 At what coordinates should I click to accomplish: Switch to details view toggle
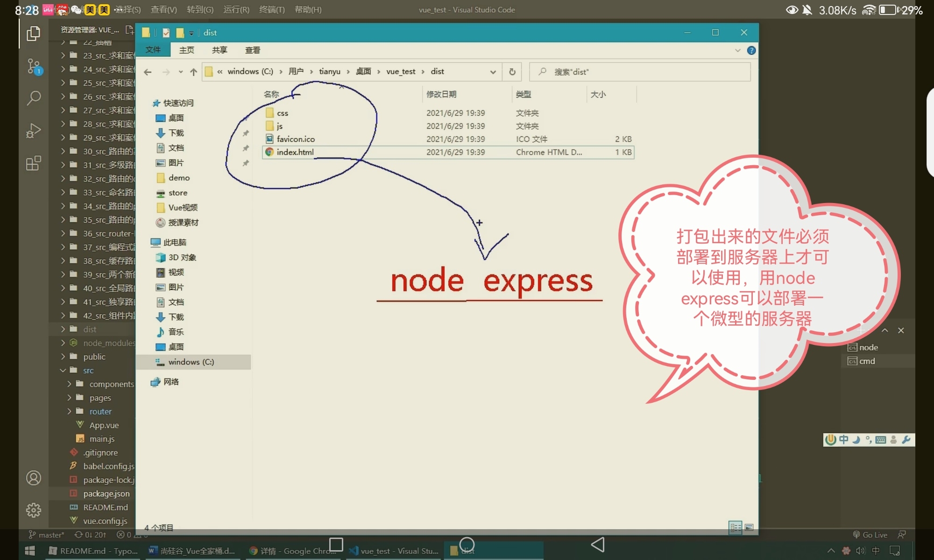736,527
